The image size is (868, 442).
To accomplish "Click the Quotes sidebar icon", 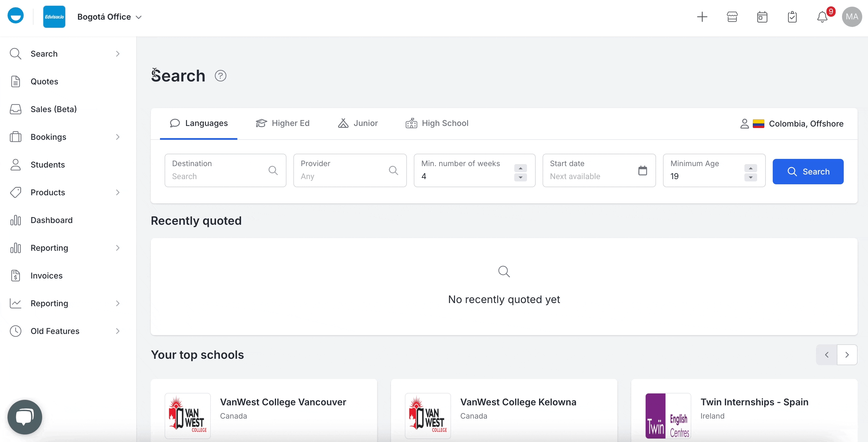I will tap(16, 81).
